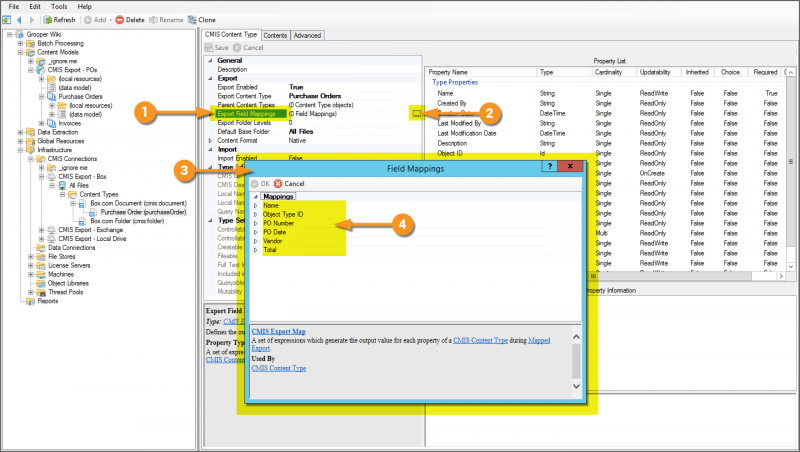Click the Rename toolbar icon

153,20
